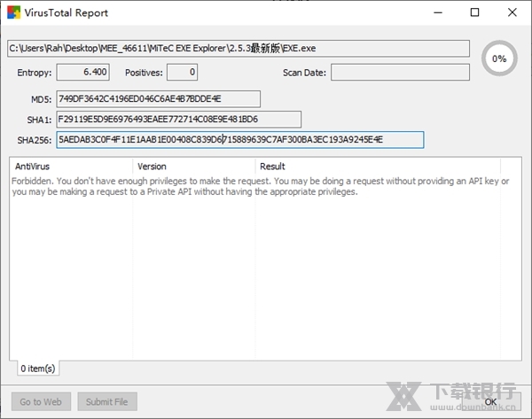The image size is (532, 419).
Task: Close the VirusTotal Report window
Action: [512, 12]
